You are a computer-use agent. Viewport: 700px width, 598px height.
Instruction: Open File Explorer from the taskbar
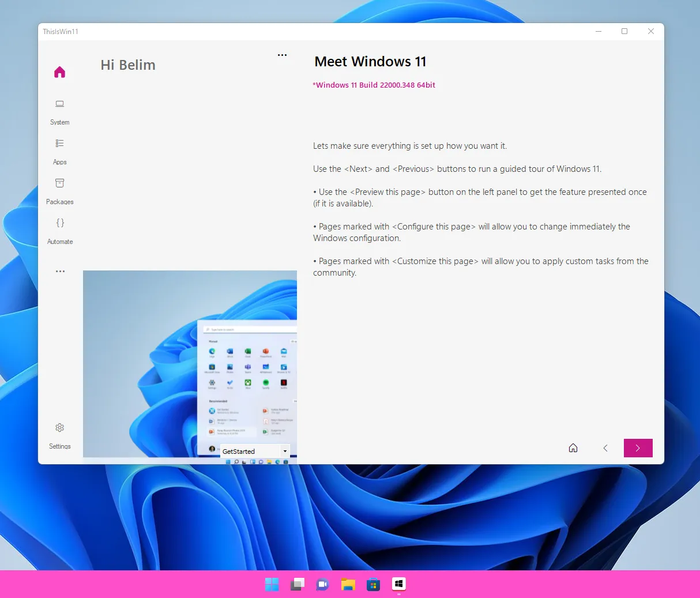[x=348, y=584]
